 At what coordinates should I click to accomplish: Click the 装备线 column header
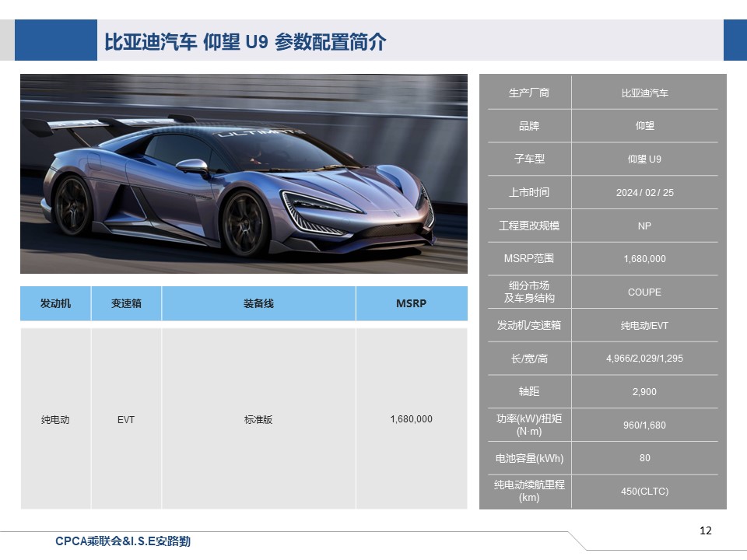click(x=258, y=303)
